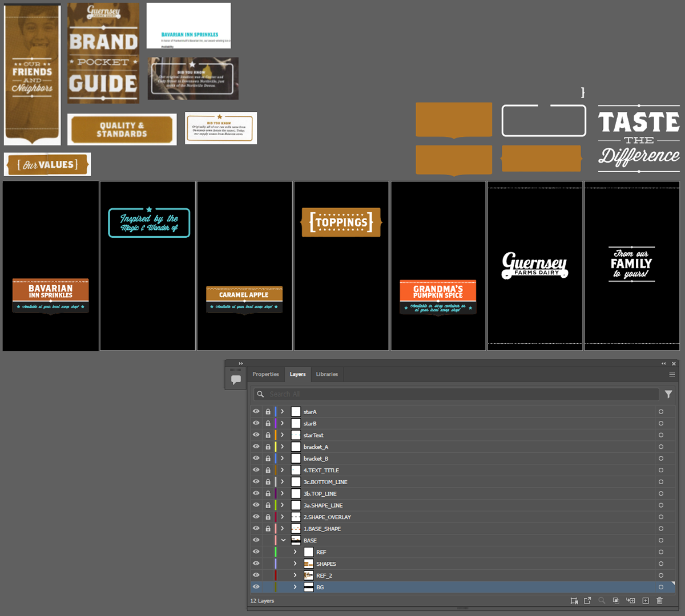
Task: Select the SHAPES sublayer thumbnail
Action: (308, 564)
